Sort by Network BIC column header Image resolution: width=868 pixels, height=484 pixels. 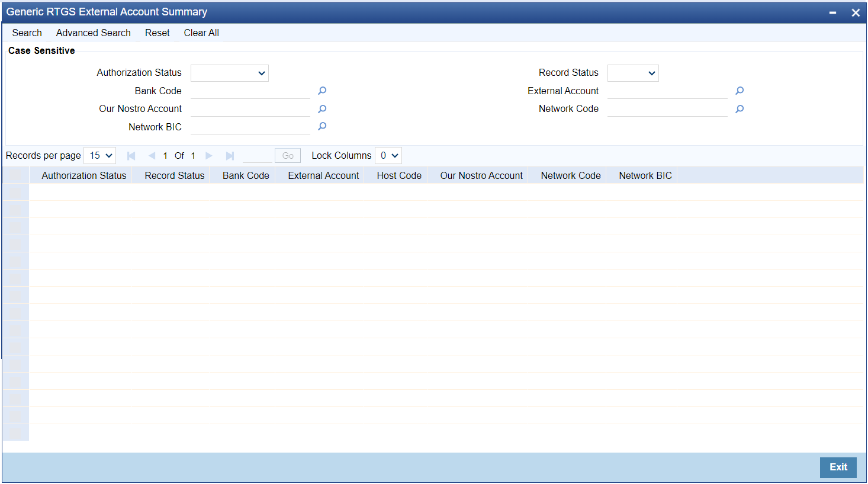tap(645, 175)
